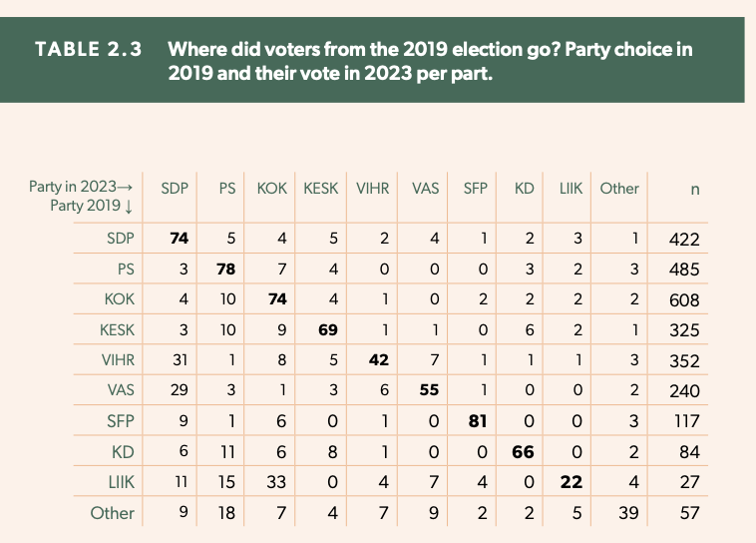Select the SDP row label
The height and width of the screenshot is (543, 756).
(x=121, y=239)
